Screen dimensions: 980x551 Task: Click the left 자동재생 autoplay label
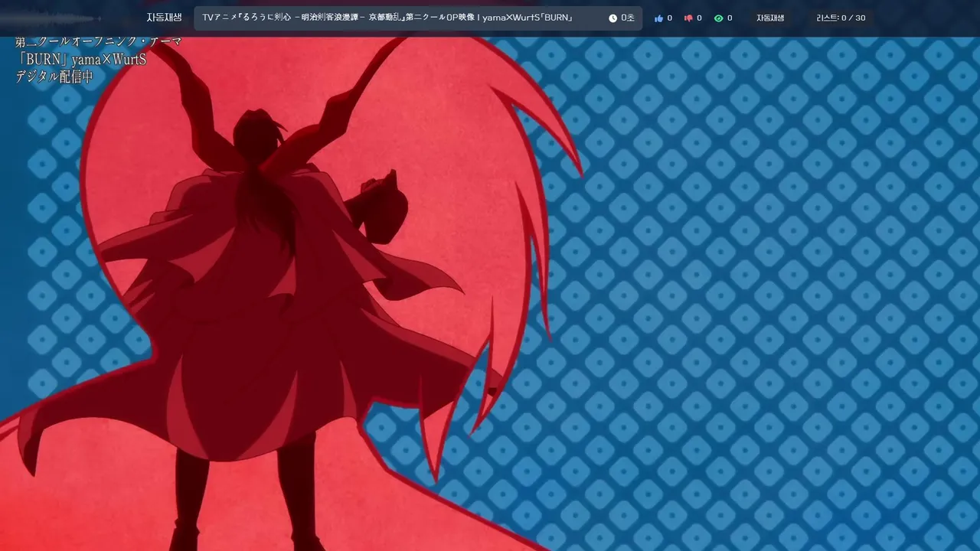click(165, 18)
